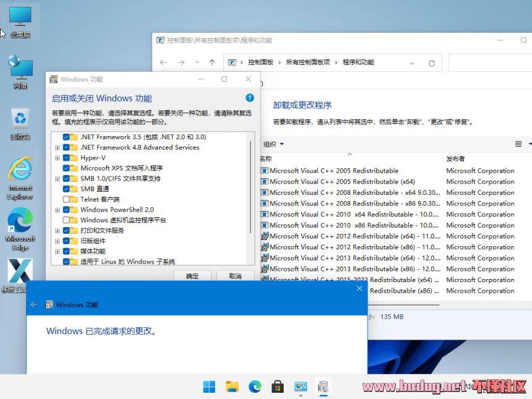Image resolution: width=532 pixels, height=399 pixels.
Task: Select Visual C++ 2005 Redistributable icon
Action: coord(265,171)
